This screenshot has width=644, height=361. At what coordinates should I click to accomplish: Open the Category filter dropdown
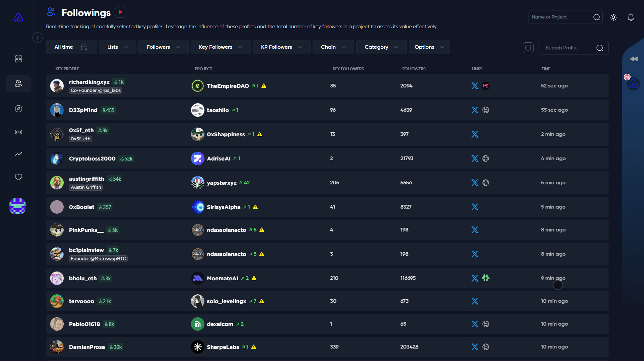381,47
